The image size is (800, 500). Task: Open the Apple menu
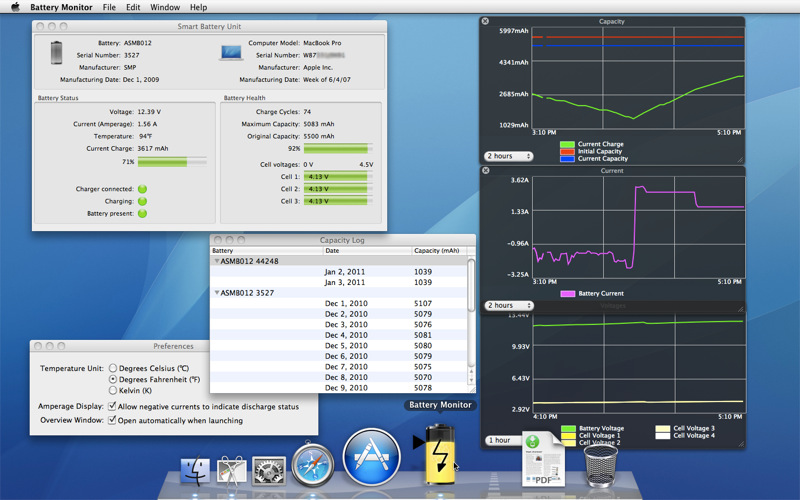15,7
